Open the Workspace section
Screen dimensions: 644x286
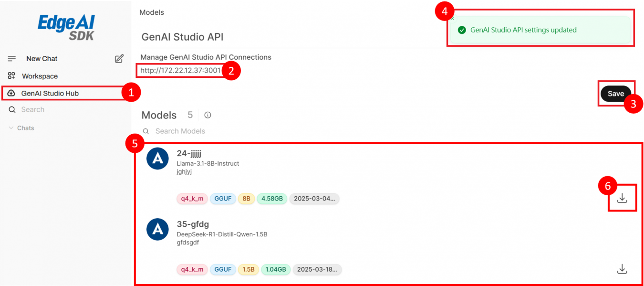[40, 76]
